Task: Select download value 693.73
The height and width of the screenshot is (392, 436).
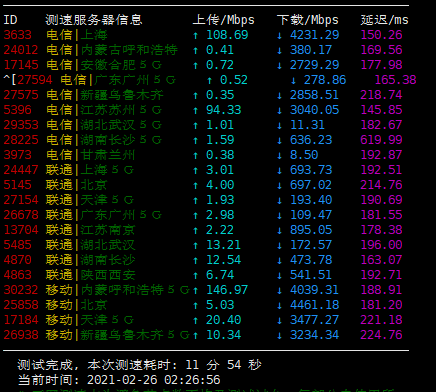Action: (x=311, y=170)
